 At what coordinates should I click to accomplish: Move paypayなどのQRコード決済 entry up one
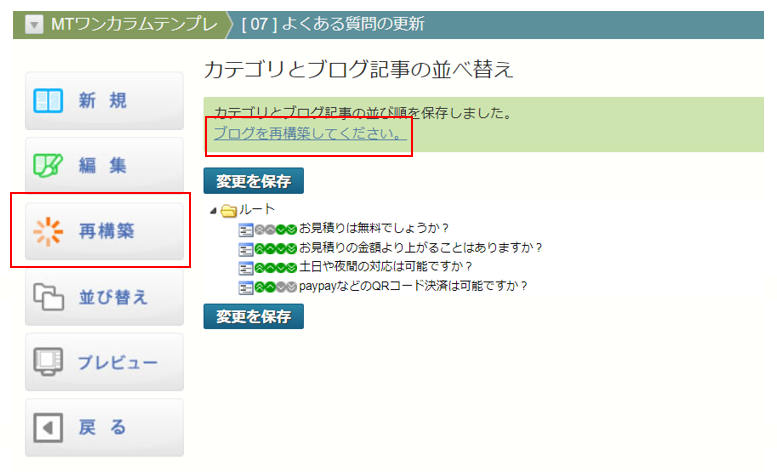(270, 287)
